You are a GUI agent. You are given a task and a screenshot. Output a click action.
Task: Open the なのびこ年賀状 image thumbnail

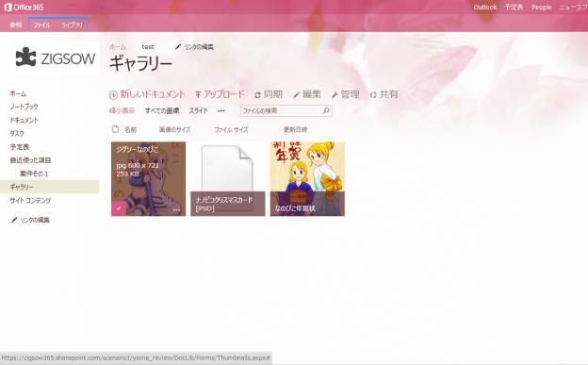pos(307,179)
